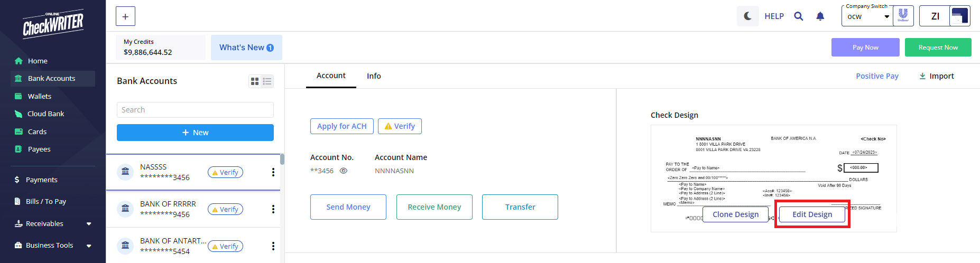
Task: Click the Home icon in sidebar
Action: [x=19, y=61]
